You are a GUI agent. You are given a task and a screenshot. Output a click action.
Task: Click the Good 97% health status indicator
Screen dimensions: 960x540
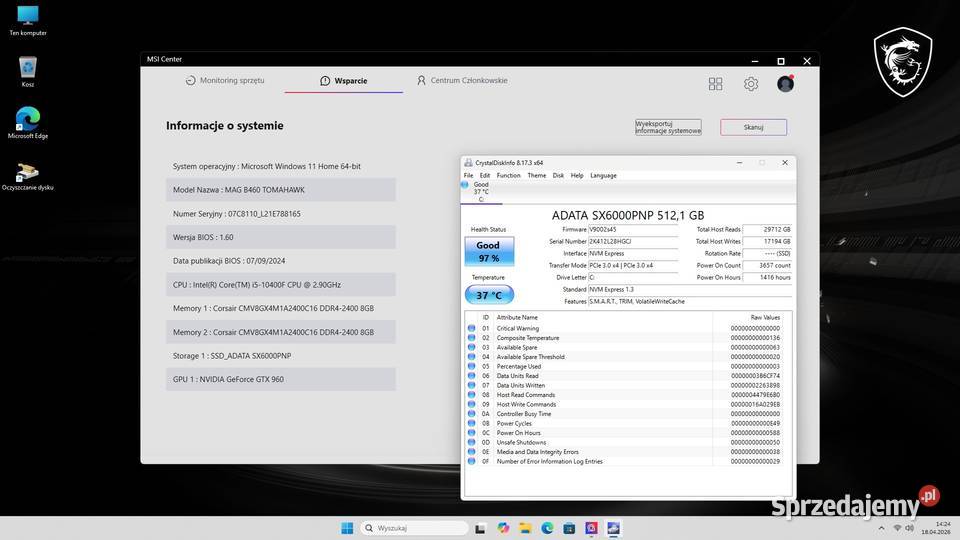pos(488,251)
